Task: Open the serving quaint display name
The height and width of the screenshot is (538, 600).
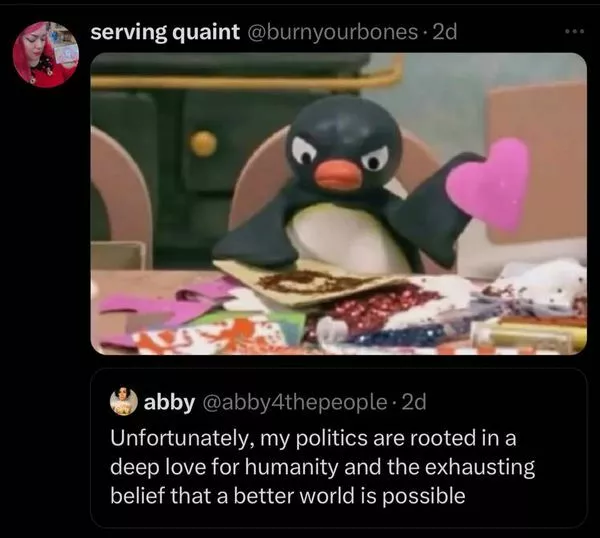Action: click(165, 32)
